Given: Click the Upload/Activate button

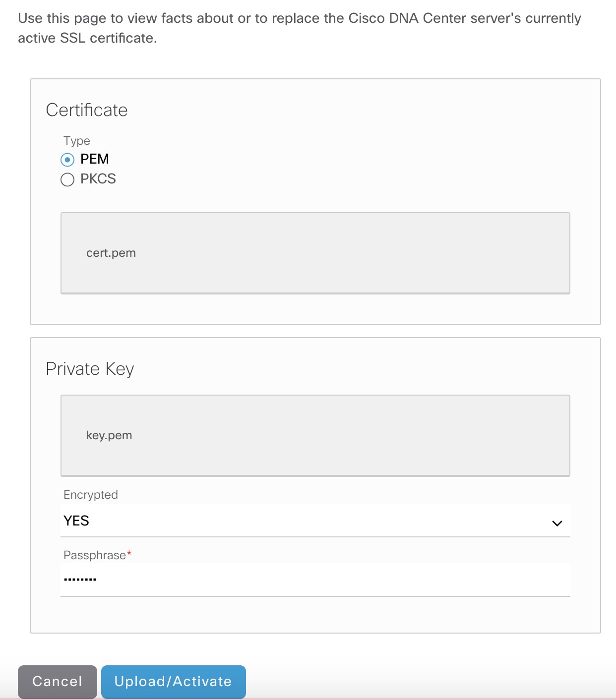Looking at the screenshot, I should (174, 682).
